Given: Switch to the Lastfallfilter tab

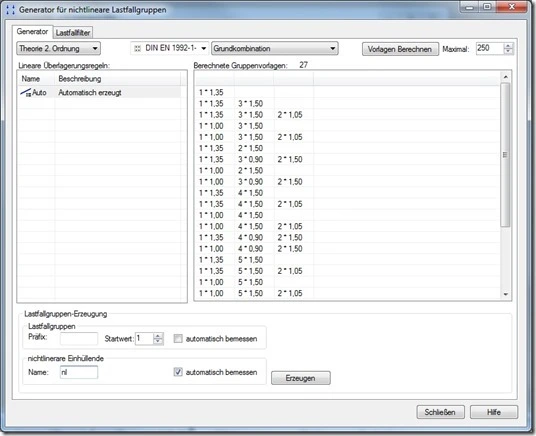Looking at the screenshot, I should 73,33.
